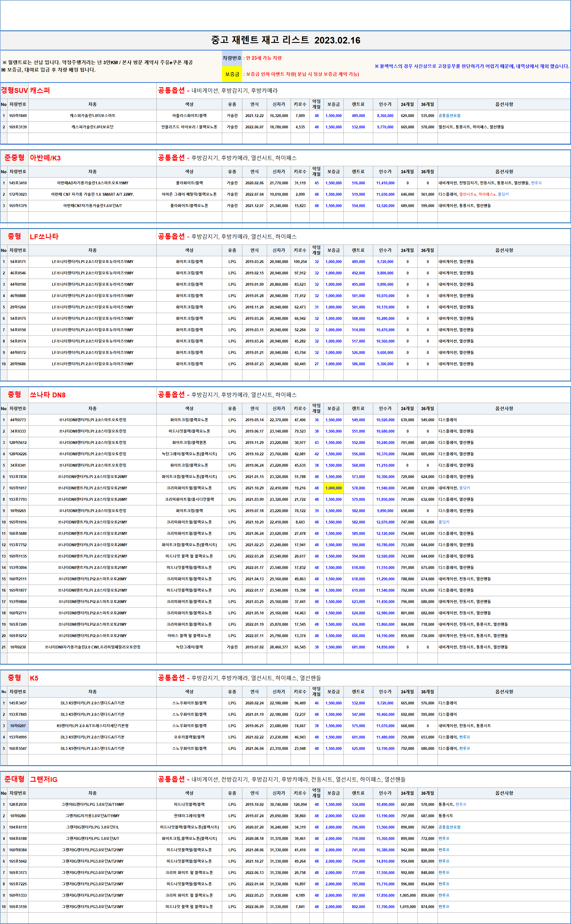Screen dimensions: 571x924
Task: Click model cell 'K5렌터카LPI 2.0 A/T프레스티지세단기본형'
Action: click(x=93, y=726)
